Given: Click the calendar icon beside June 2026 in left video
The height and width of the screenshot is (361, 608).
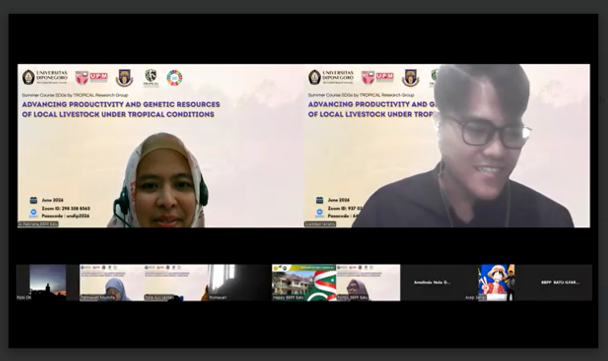Looking at the screenshot, I should point(33,200).
